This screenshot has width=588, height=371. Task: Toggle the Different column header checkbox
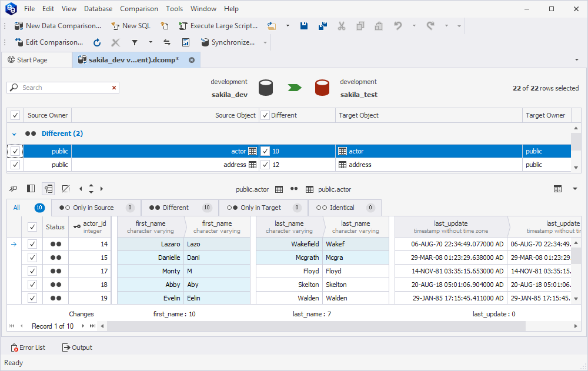coord(265,115)
